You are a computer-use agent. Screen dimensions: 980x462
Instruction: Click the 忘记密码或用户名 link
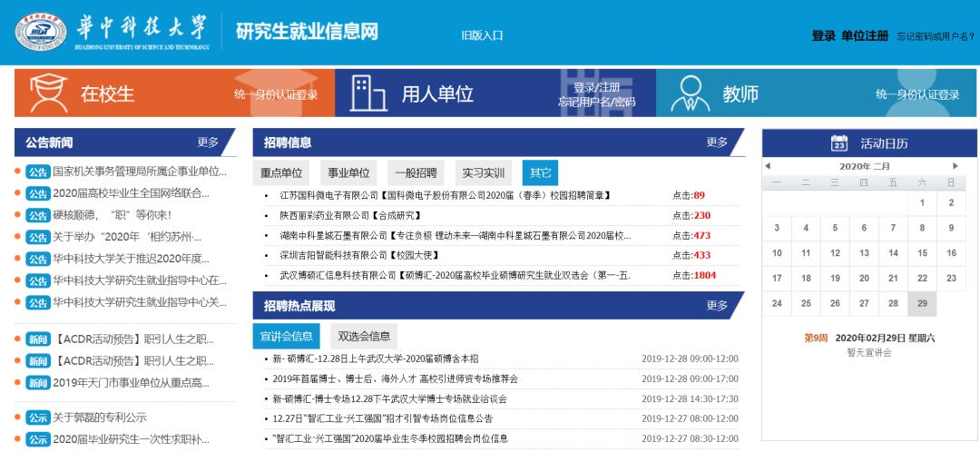click(936, 37)
